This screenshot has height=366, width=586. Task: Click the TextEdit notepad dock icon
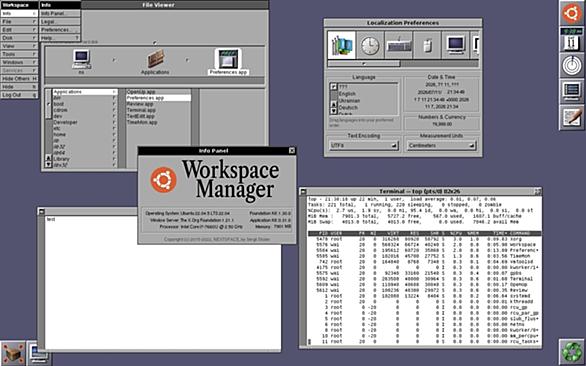[x=572, y=117]
